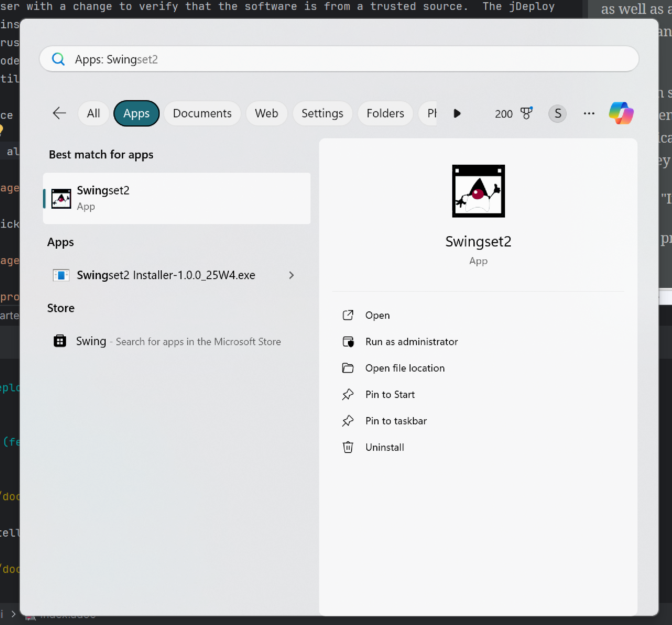The image size is (672, 625).
Task: Click the Pin to Start pushpin icon
Action: tap(348, 394)
